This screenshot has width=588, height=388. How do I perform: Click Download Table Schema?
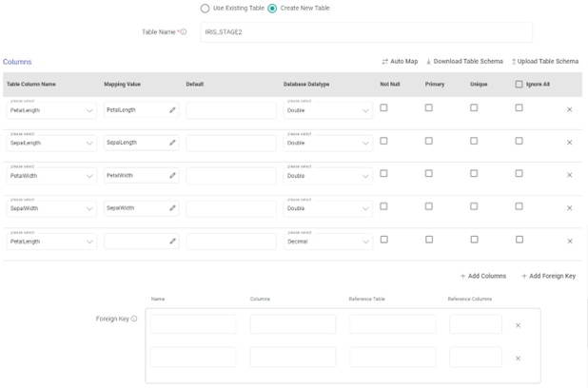[464, 61]
